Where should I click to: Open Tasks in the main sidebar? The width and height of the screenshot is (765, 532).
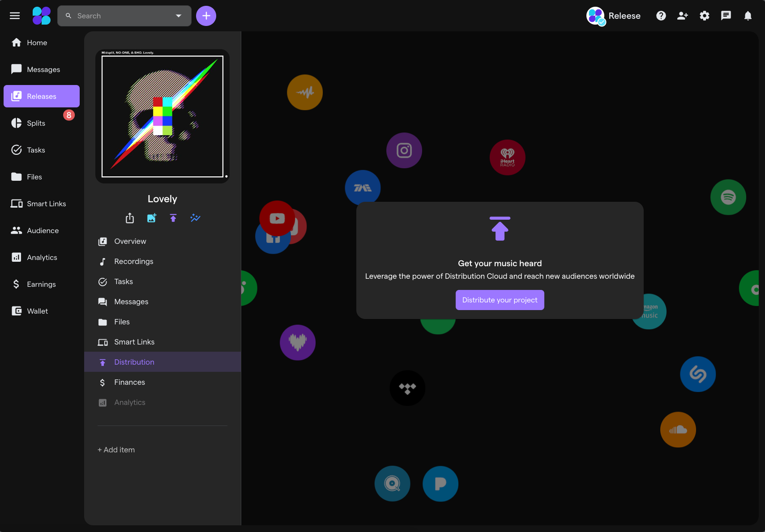(42, 150)
